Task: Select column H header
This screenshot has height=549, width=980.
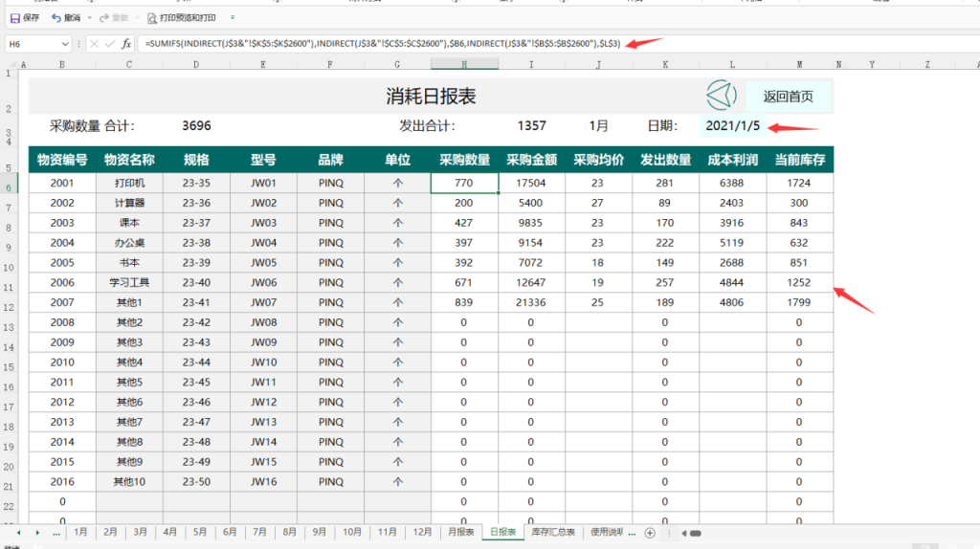Action: pyautogui.click(x=464, y=64)
